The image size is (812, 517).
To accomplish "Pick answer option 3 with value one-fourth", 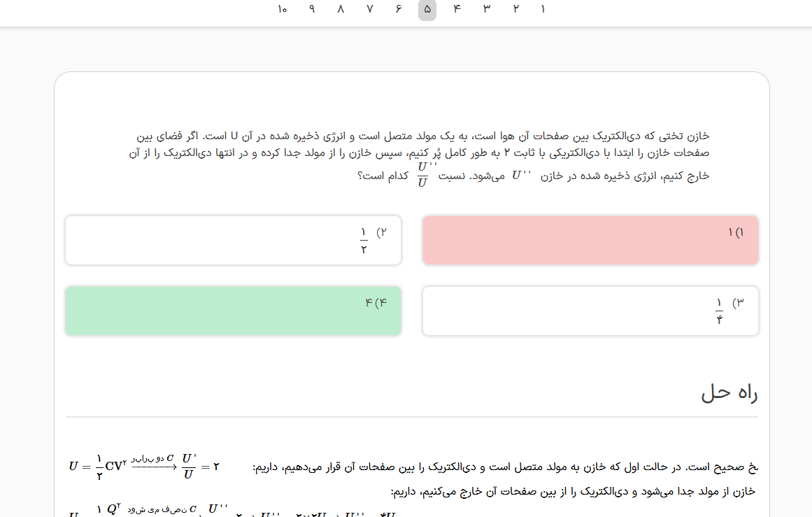I will tap(590, 311).
